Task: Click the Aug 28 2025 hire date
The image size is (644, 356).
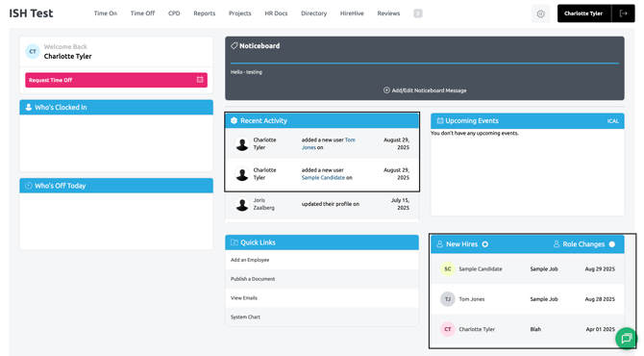Action: (x=600, y=299)
